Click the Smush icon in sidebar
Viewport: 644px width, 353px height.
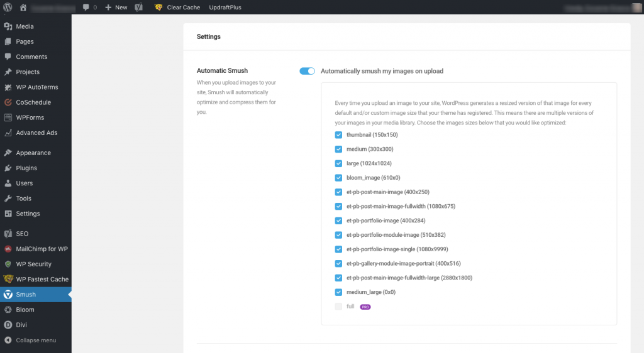pyautogui.click(x=8, y=295)
